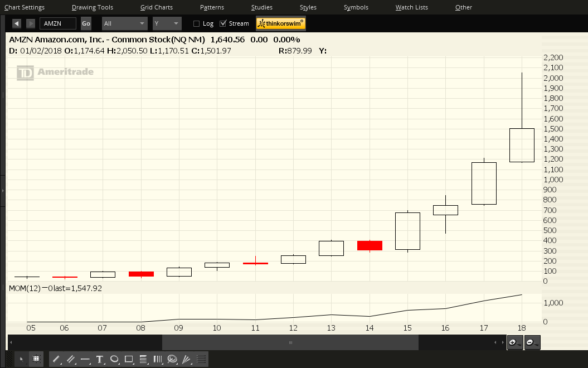Click scrollbar left arrow at chart bottom-left
This screenshot has width=588, height=368.
coord(11,342)
